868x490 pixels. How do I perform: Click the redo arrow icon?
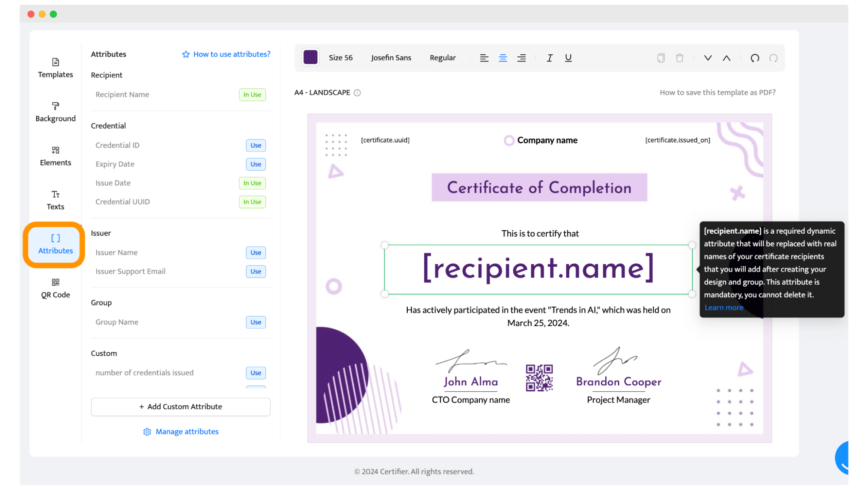coord(773,58)
